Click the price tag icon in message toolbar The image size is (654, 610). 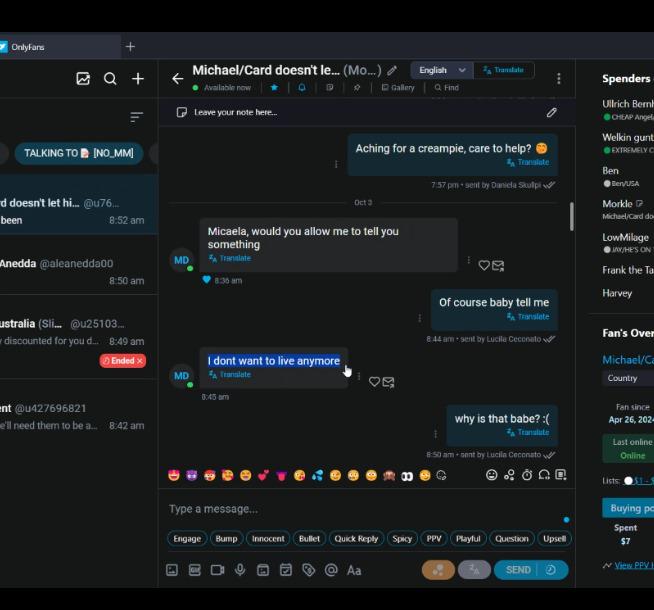pyautogui.click(x=308, y=570)
